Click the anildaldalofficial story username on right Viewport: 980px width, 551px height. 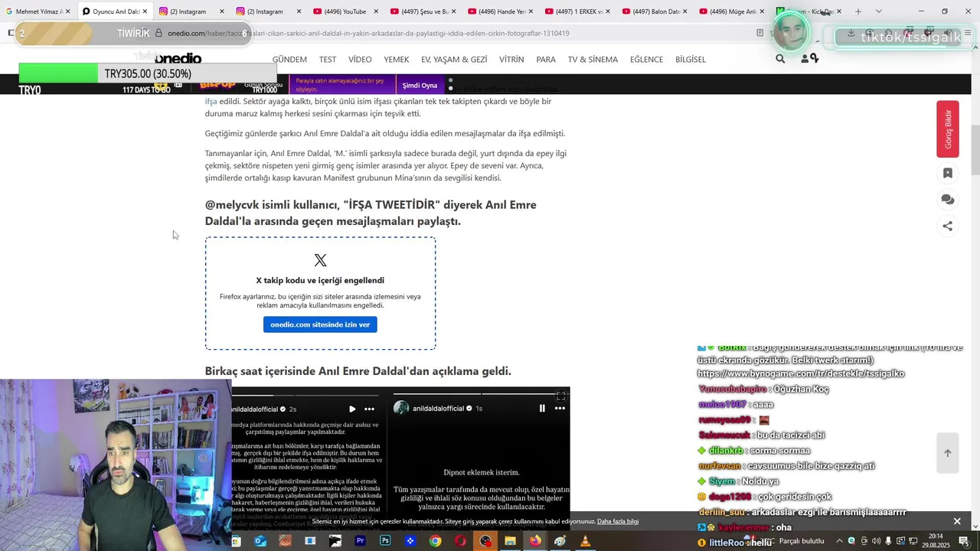click(x=439, y=409)
